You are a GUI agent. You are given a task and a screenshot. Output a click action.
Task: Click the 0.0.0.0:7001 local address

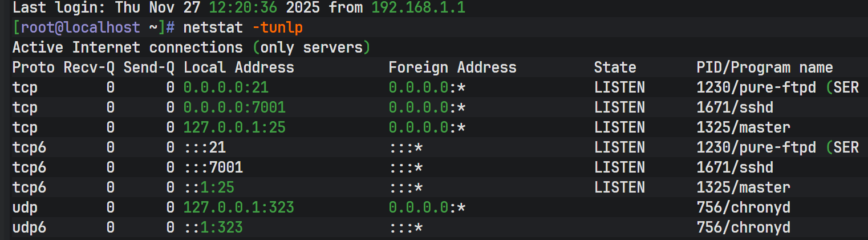[x=234, y=107]
